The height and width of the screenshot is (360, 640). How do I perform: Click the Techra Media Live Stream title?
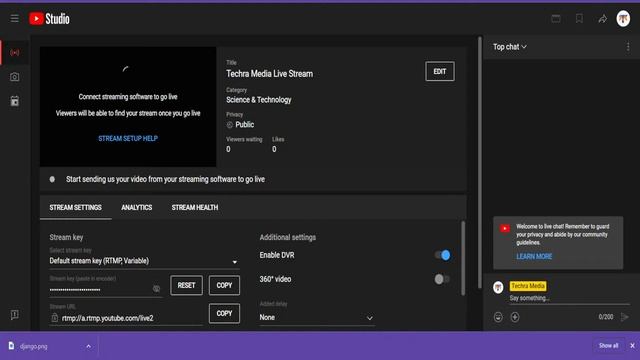(x=269, y=74)
